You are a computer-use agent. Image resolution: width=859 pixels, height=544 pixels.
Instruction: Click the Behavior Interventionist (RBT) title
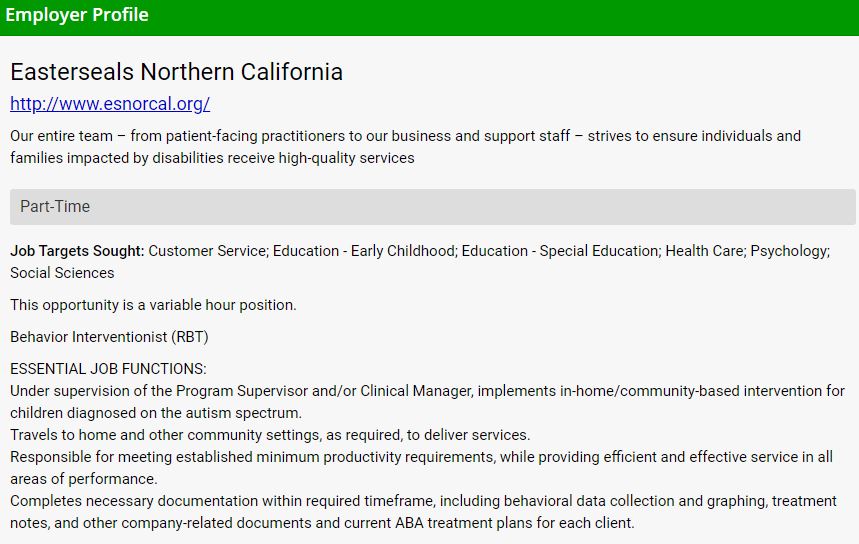click(109, 337)
